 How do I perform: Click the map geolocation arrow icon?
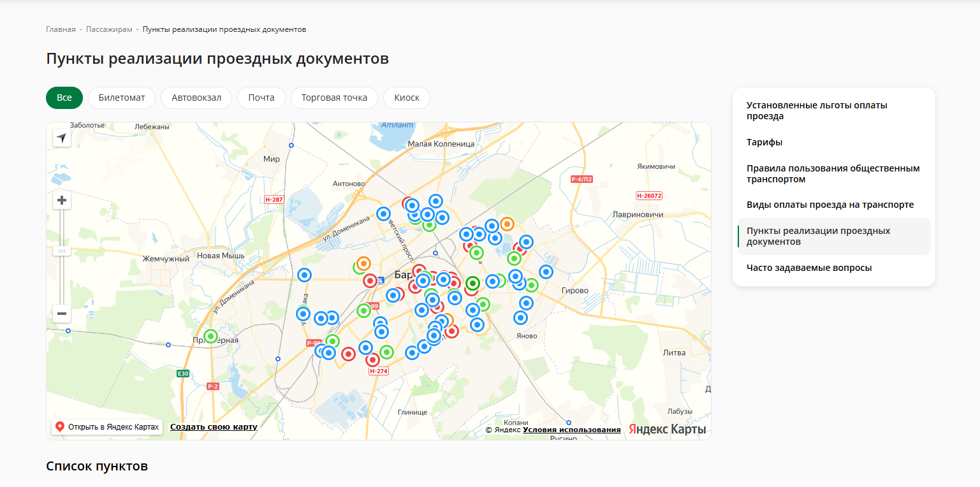click(x=62, y=138)
